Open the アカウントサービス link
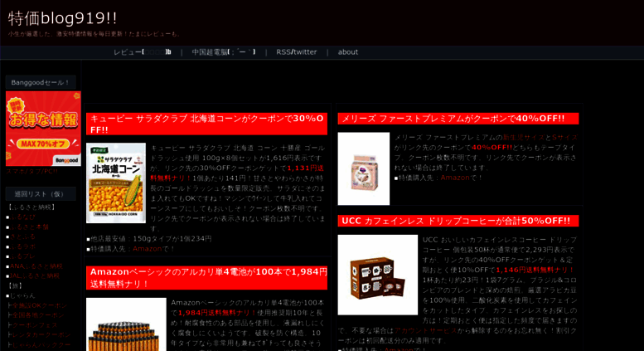Screen dimensions: 644x351 (x=425, y=330)
